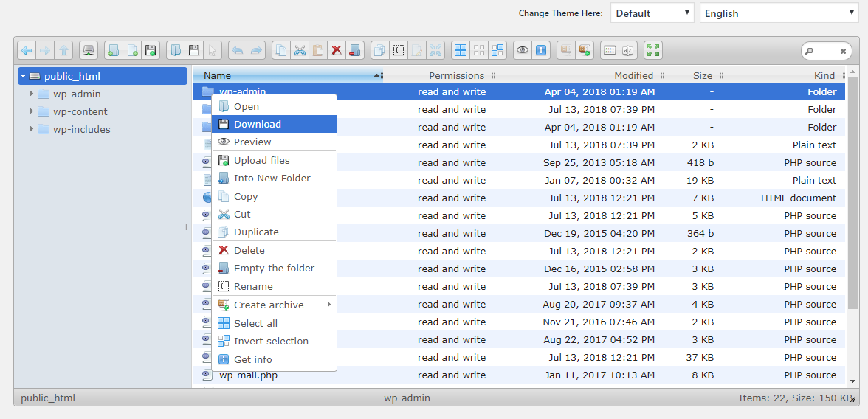This screenshot has height=419, width=868.
Task: Select wp-includes folder in the sidebar
Action: pyautogui.click(x=81, y=129)
